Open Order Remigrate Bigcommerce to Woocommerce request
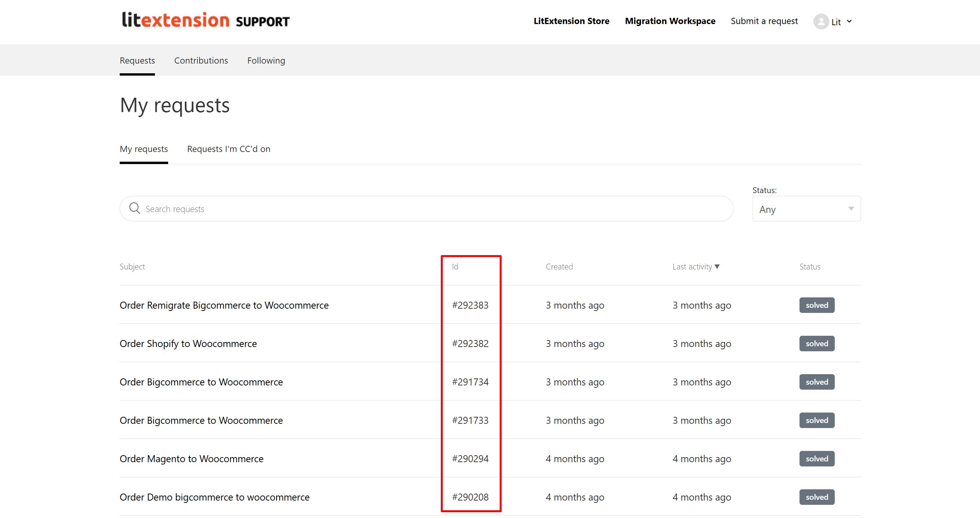This screenshot has width=980, height=518. [x=224, y=305]
